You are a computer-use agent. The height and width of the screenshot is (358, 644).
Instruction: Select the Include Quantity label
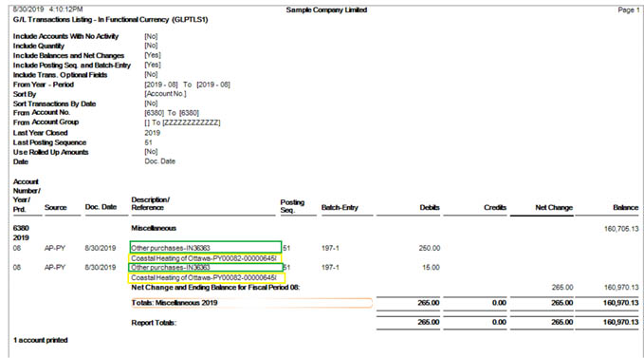[x=39, y=46]
